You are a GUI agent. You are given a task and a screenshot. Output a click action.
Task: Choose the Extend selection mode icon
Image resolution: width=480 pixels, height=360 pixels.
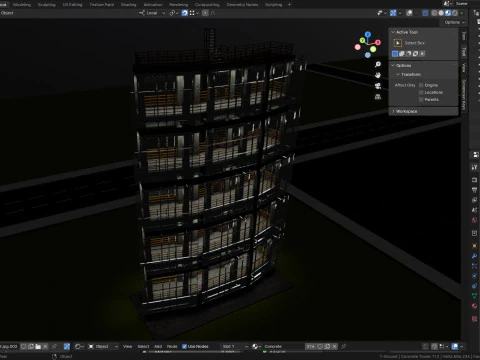click(402, 54)
